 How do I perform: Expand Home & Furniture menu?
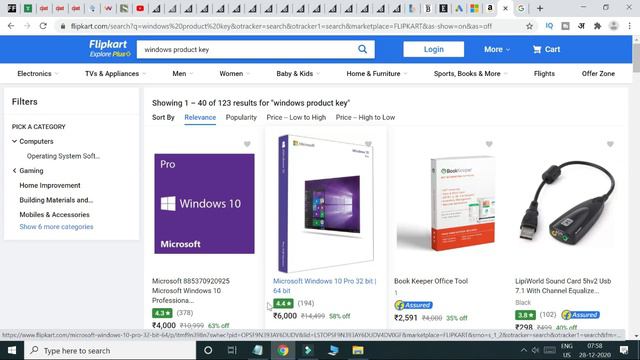point(377,74)
